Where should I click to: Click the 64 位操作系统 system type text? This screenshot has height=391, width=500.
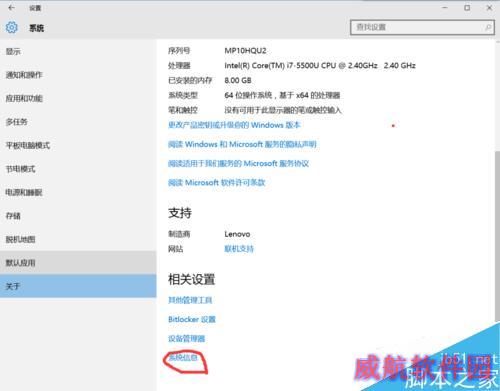point(282,95)
